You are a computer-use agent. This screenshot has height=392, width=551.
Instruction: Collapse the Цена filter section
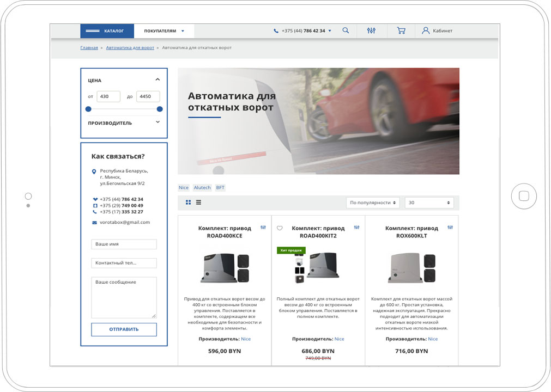[158, 79]
